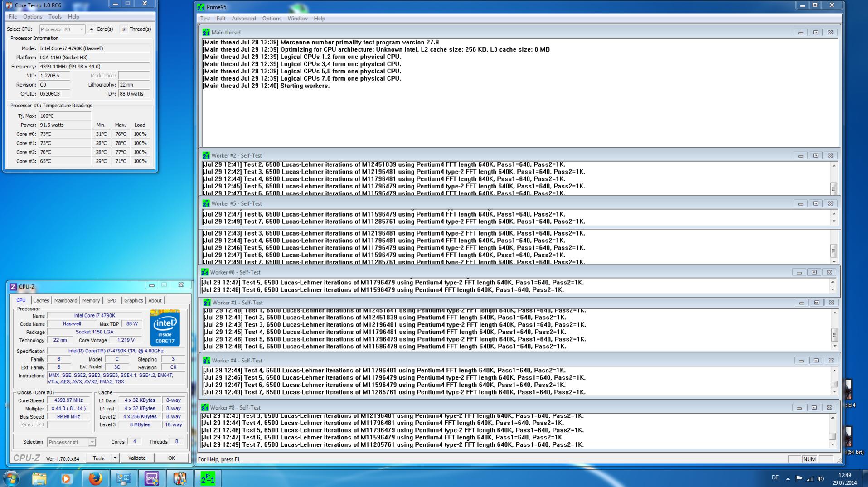Click Worker #1 Self-Test window icon
This screenshot has height=487, width=868.
[207, 303]
